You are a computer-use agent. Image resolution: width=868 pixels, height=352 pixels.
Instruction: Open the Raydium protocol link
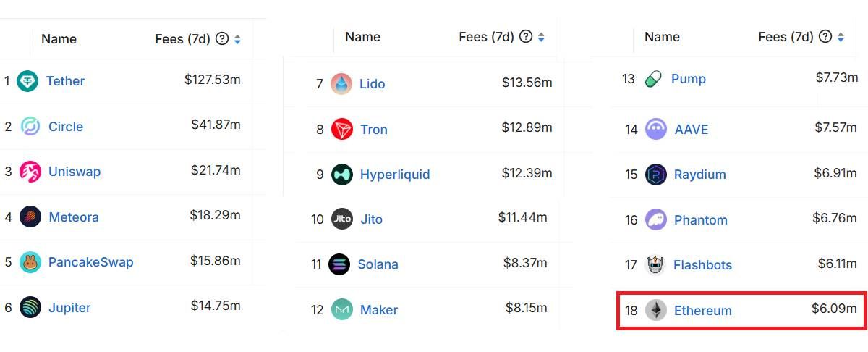700,175
